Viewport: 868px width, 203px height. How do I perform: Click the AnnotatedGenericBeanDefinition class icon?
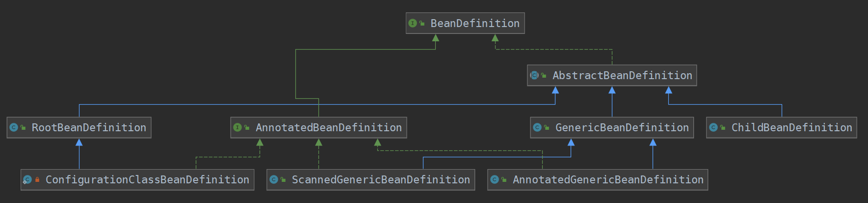495,179
